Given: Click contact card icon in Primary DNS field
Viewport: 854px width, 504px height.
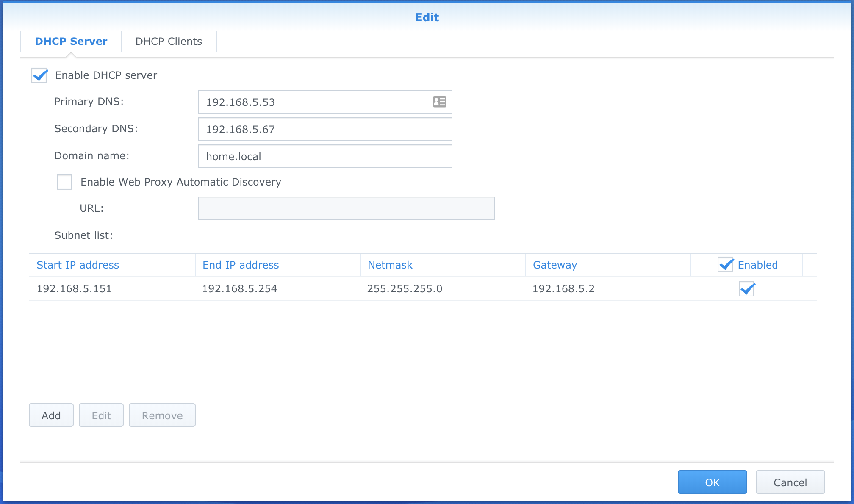Looking at the screenshot, I should [439, 102].
